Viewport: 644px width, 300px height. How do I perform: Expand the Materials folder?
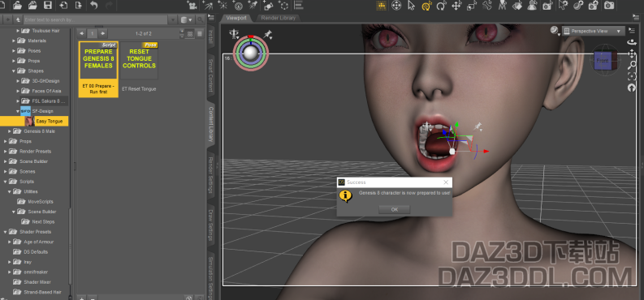[x=14, y=41]
